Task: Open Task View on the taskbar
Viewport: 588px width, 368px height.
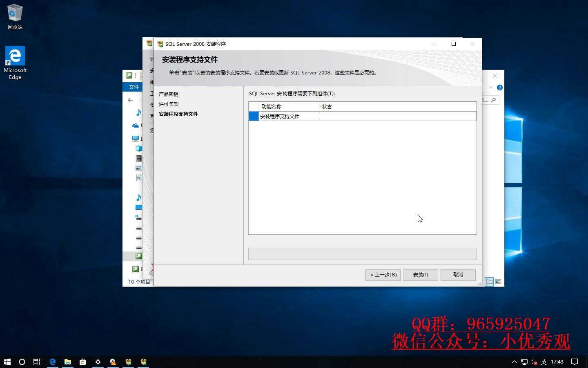Action: click(x=37, y=362)
